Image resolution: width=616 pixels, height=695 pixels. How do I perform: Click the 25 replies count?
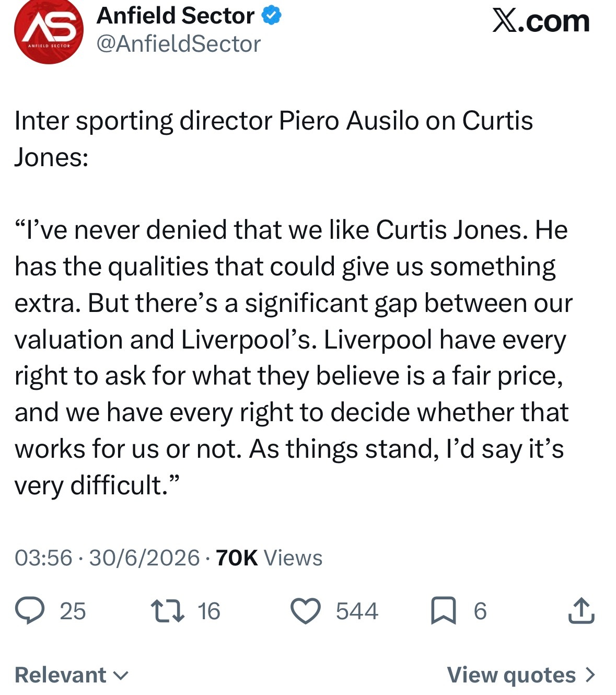pos(73,611)
